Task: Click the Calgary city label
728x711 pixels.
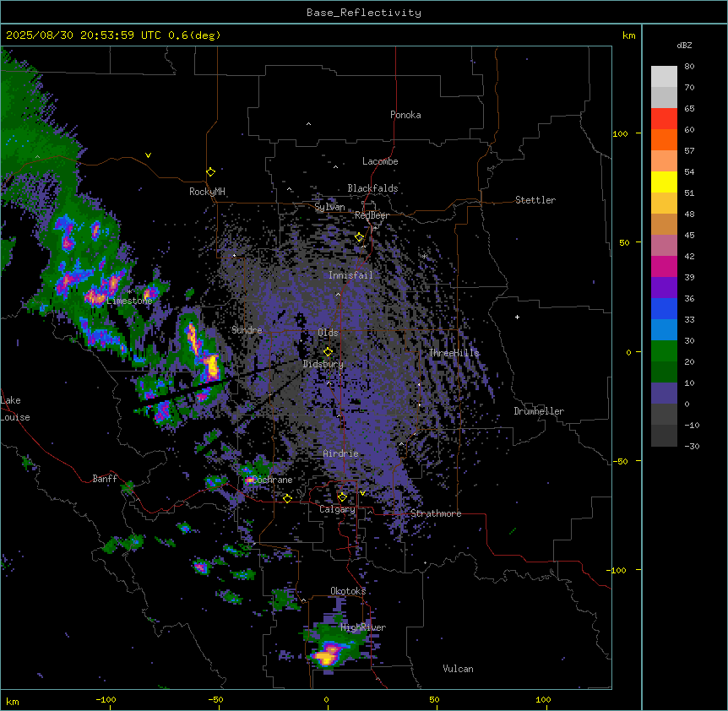Action: (337, 509)
